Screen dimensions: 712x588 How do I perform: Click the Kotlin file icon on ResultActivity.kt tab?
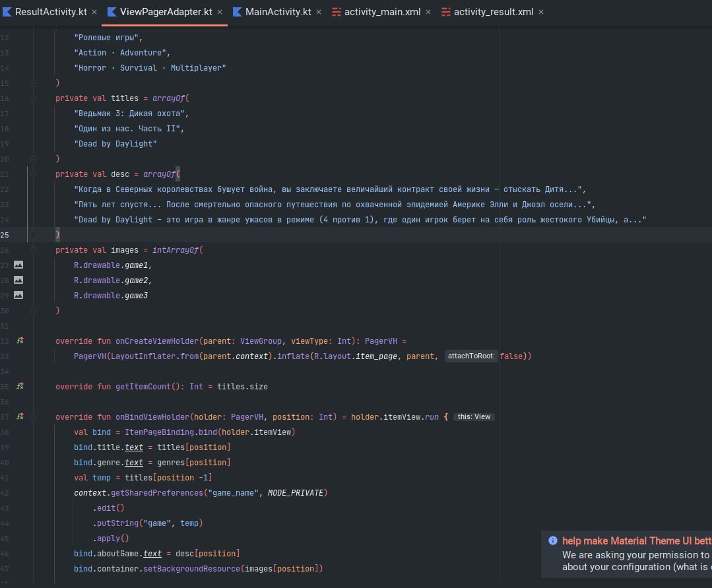tap(7, 12)
